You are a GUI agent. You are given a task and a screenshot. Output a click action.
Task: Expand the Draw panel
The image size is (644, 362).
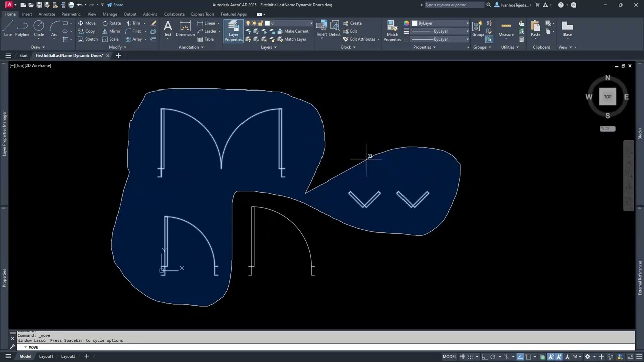click(x=38, y=47)
